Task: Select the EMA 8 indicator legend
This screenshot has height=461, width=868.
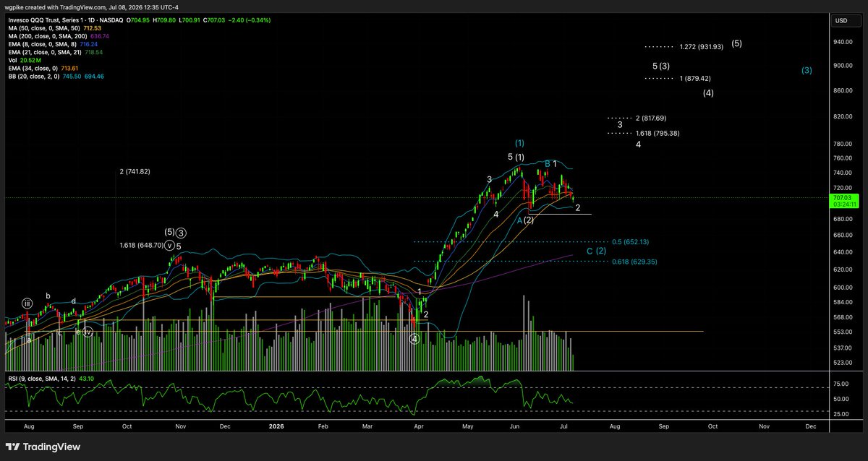Action: tap(51, 44)
